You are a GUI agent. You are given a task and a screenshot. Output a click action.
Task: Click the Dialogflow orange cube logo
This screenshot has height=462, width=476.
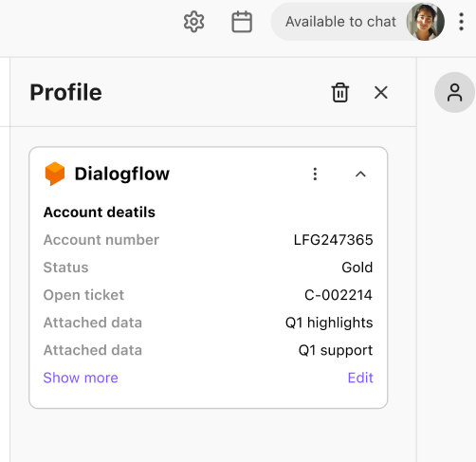pos(55,174)
